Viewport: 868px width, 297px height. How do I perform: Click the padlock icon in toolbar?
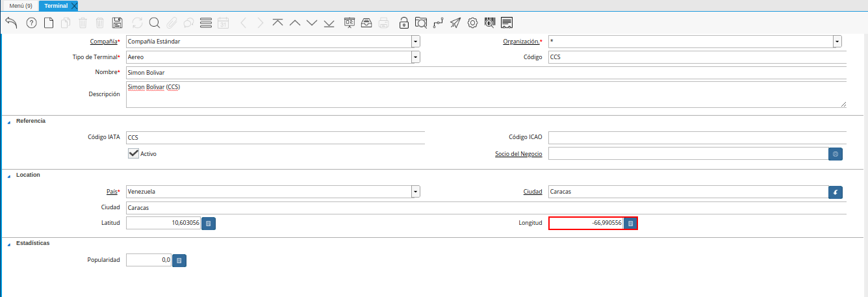(404, 23)
